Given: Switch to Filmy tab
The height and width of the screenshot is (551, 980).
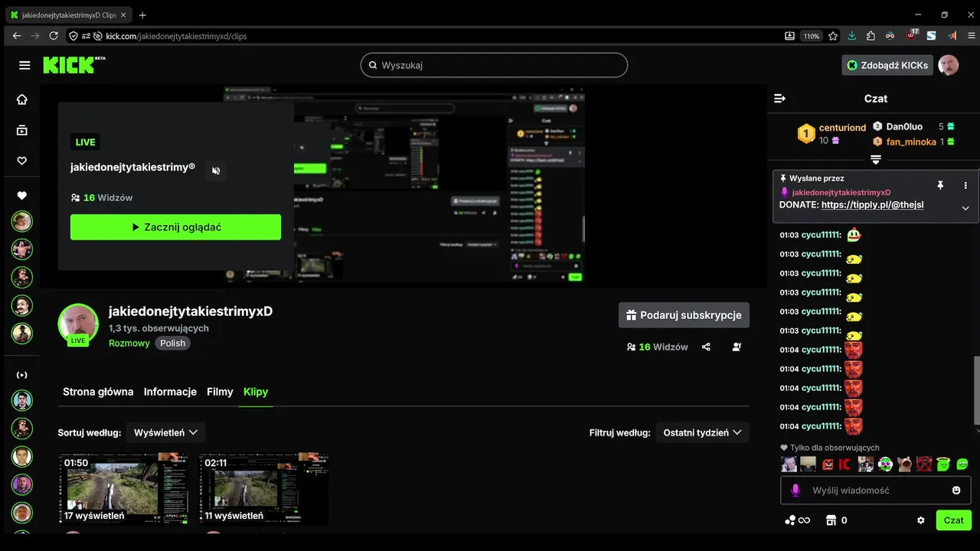Looking at the screenshot, I should coord(220,392).
